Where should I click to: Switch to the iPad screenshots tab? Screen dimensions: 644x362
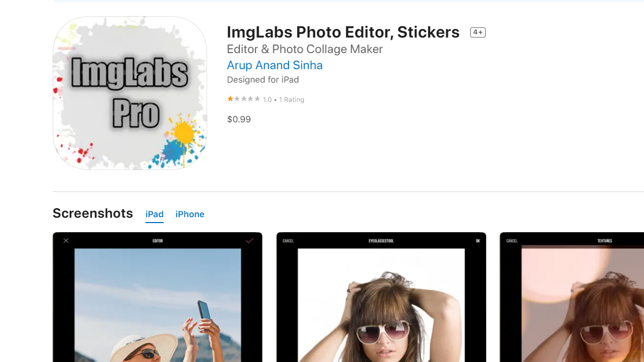coord(155,214)
